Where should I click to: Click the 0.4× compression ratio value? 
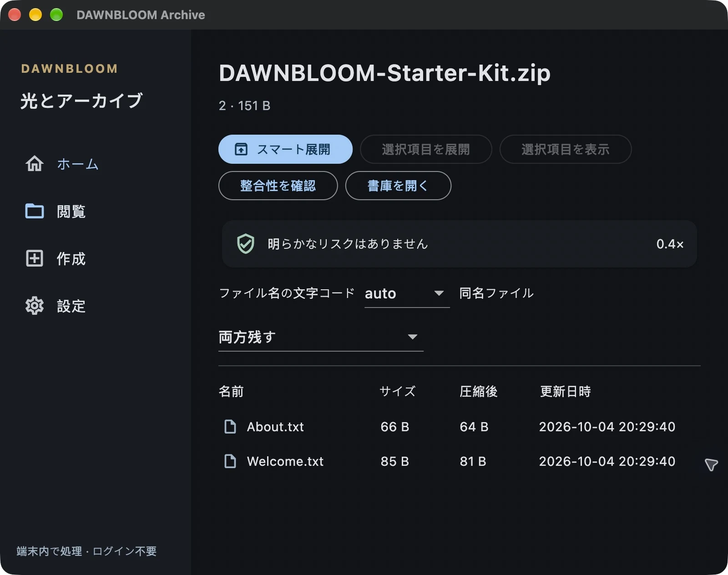point(670,244)
